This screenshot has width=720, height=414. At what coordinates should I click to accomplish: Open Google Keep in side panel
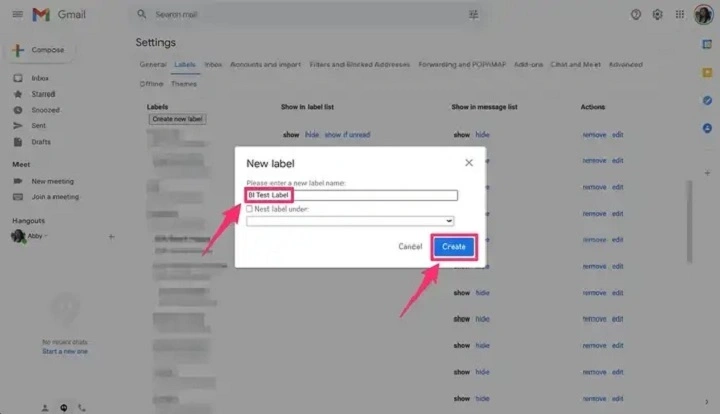pos(707,72)
